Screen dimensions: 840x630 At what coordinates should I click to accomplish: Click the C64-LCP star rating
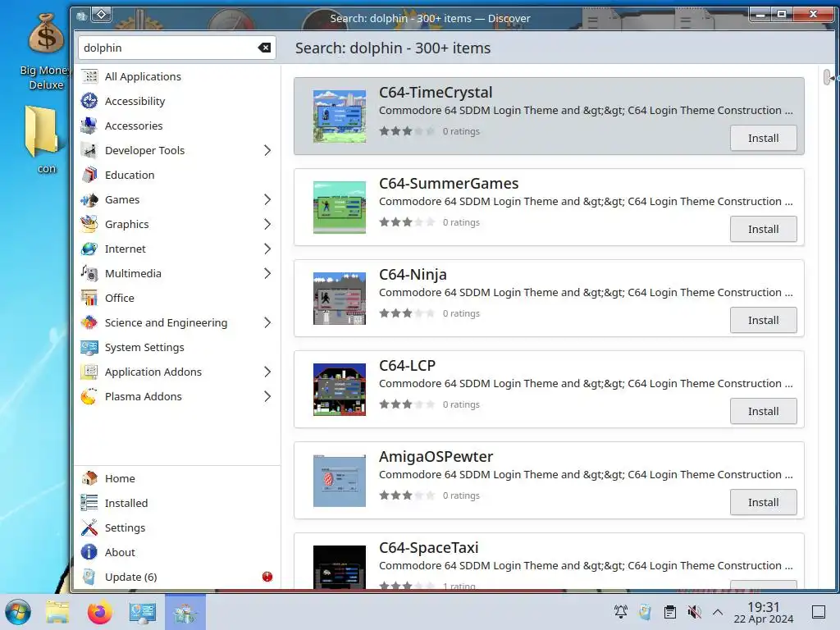pos(407,404)
